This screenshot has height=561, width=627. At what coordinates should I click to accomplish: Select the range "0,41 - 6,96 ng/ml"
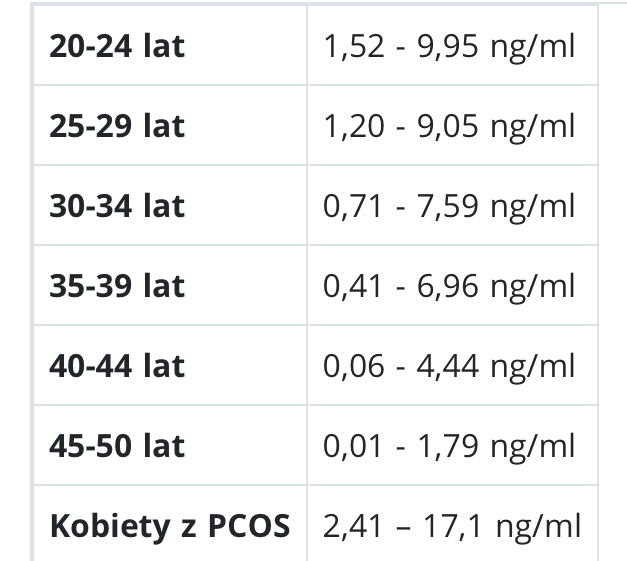point(449,286)
